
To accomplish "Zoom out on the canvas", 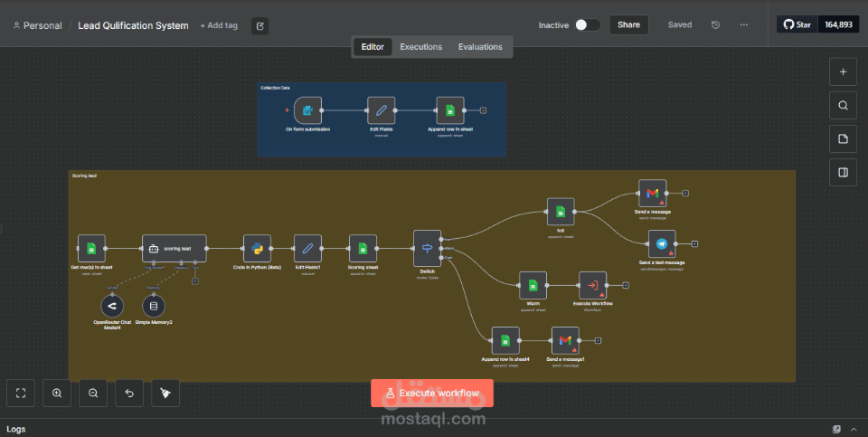I will tap(93, 394).
